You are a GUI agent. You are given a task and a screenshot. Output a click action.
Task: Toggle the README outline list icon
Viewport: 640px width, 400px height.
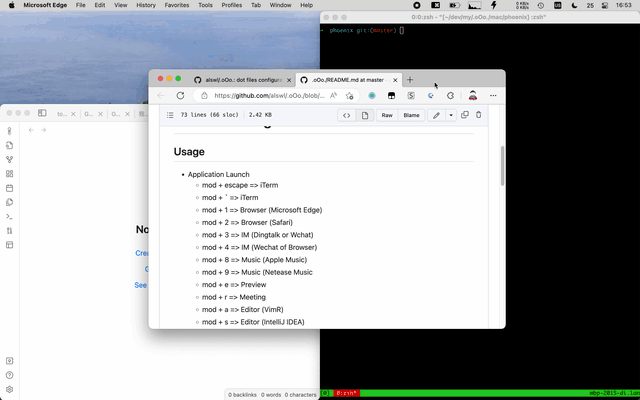tap(170, 115)
